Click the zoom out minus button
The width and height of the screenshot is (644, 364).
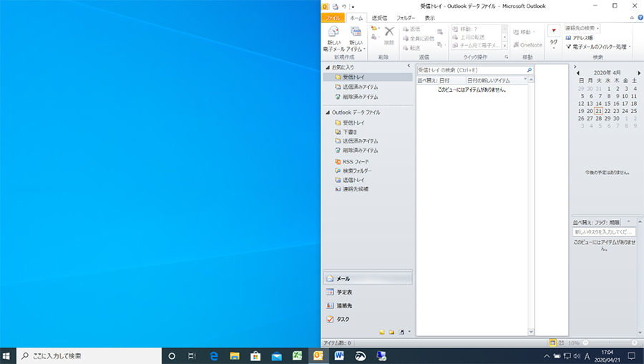click(x=585, y=343)
